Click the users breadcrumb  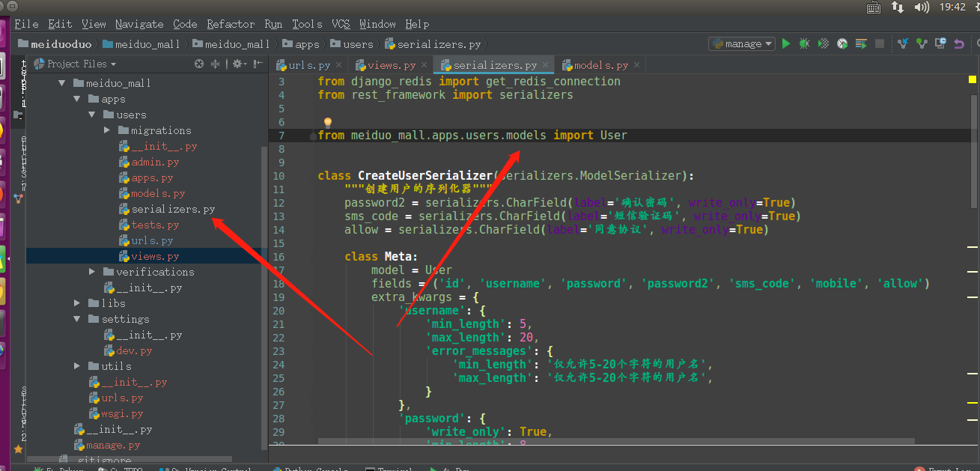pyautogui.click(x=351, y=44)
